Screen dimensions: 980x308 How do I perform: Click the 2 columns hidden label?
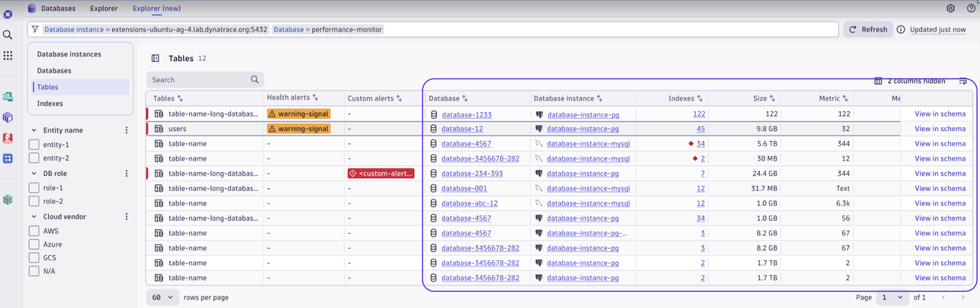pos(916,81)
